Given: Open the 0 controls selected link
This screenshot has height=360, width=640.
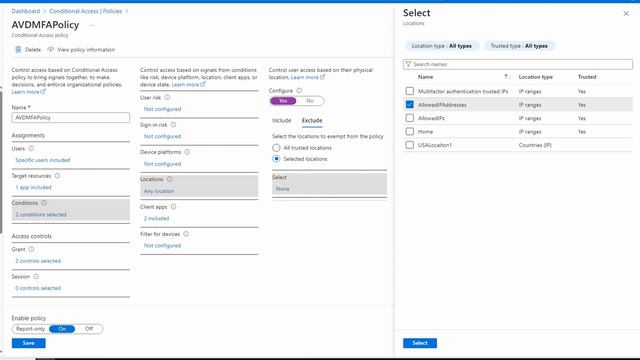Looking at the screenshot, I should pyautogui.click(x=38, y=288).
